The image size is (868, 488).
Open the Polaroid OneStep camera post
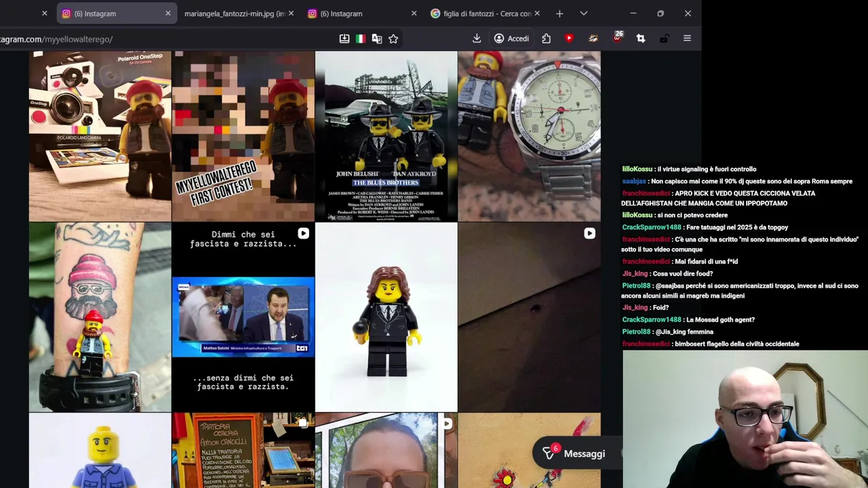click(x=100, y=136)
